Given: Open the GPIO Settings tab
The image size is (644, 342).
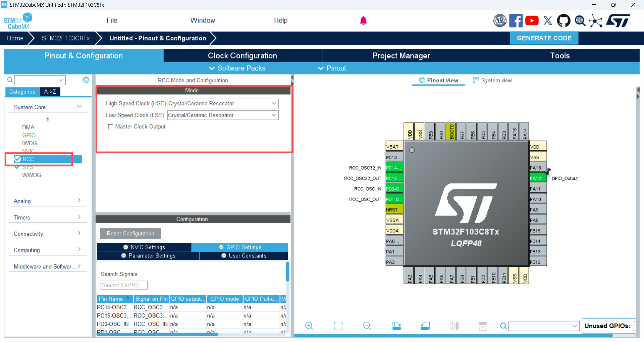Looking at the screenshot, I should point(240,247).
